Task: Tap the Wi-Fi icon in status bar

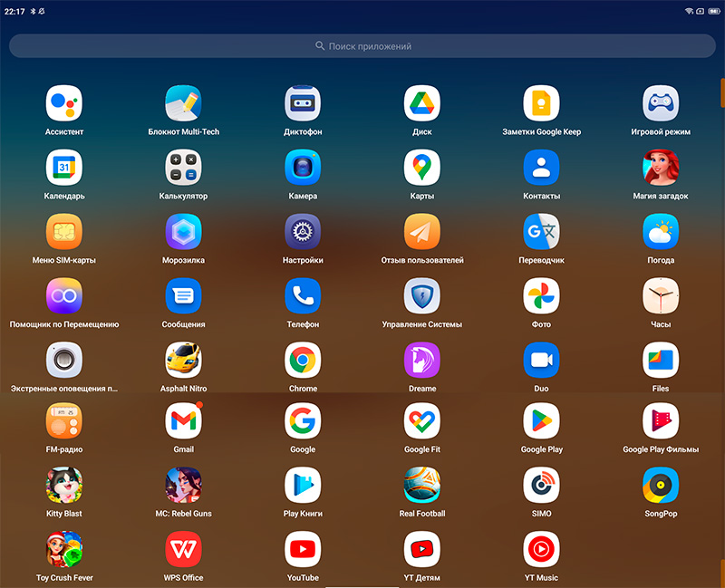Action: tap(689, 10)
